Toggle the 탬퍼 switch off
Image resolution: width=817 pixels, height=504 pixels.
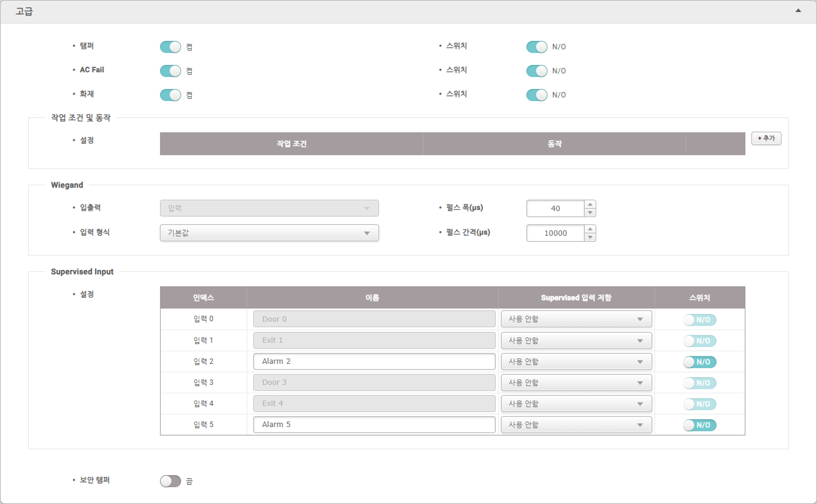click(170, 47)
